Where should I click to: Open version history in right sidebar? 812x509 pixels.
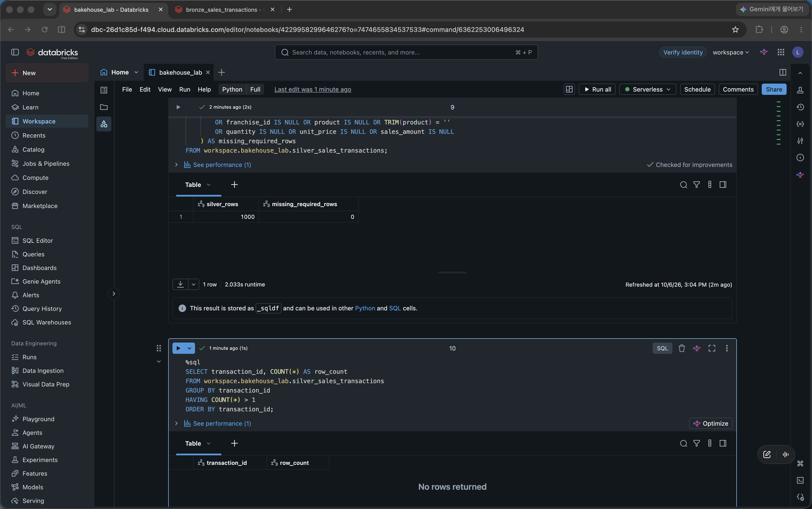[x=800, y=107]
